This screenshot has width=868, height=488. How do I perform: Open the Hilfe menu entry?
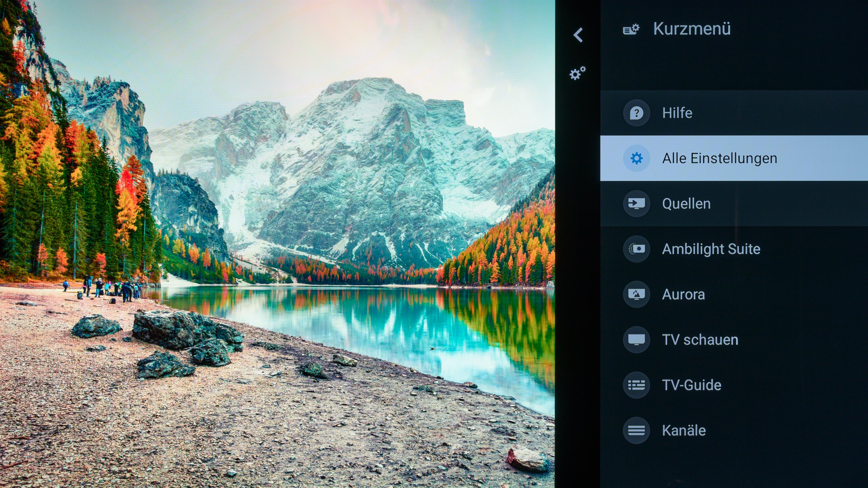(677, 113)
